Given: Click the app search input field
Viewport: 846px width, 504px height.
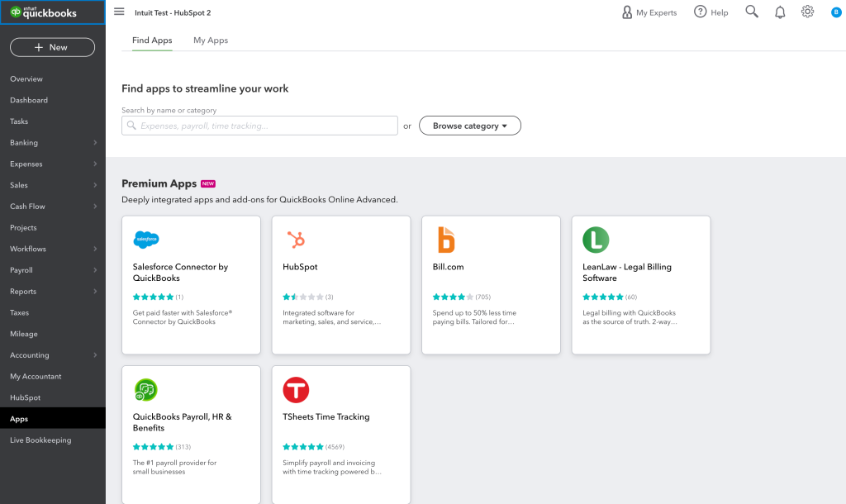Looking at the screenshot, I should point(259,126).
